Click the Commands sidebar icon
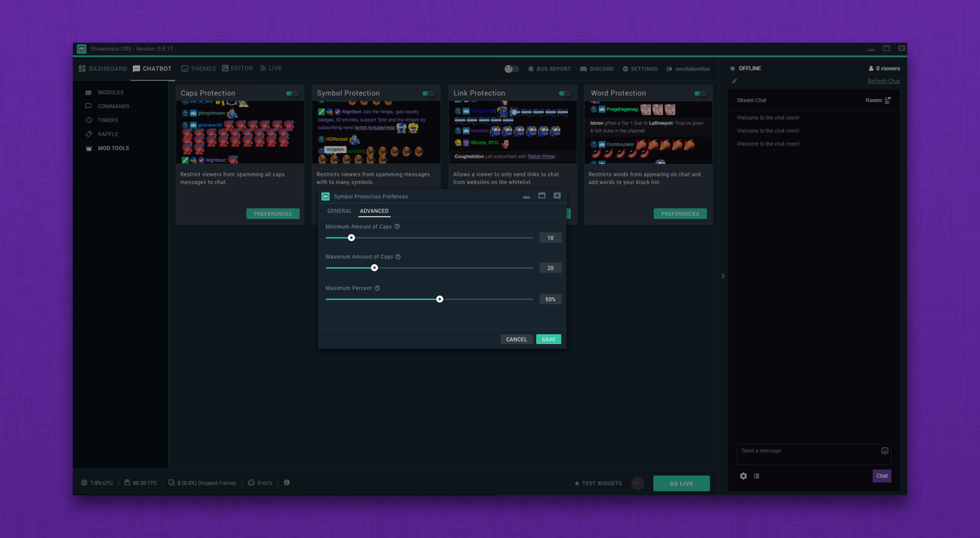 [x=88, y=106]
